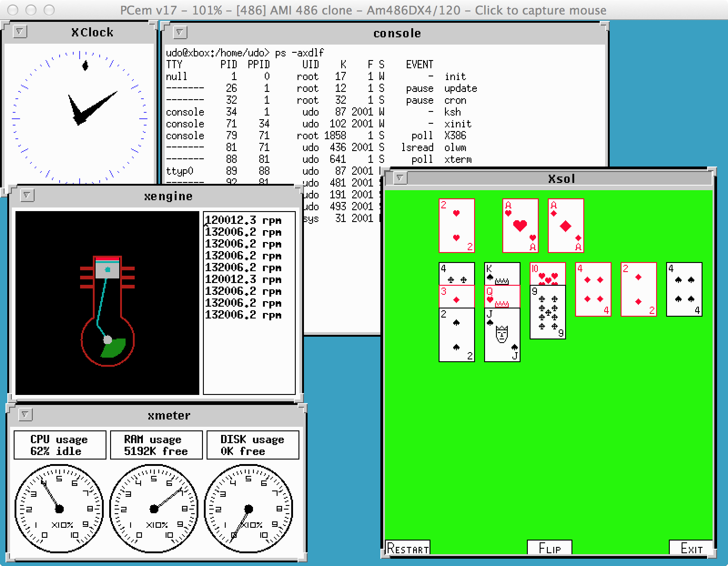This screenshot has height=566, width=728.
Task: Open the XClock window menu button
Action: click(20, 31)
